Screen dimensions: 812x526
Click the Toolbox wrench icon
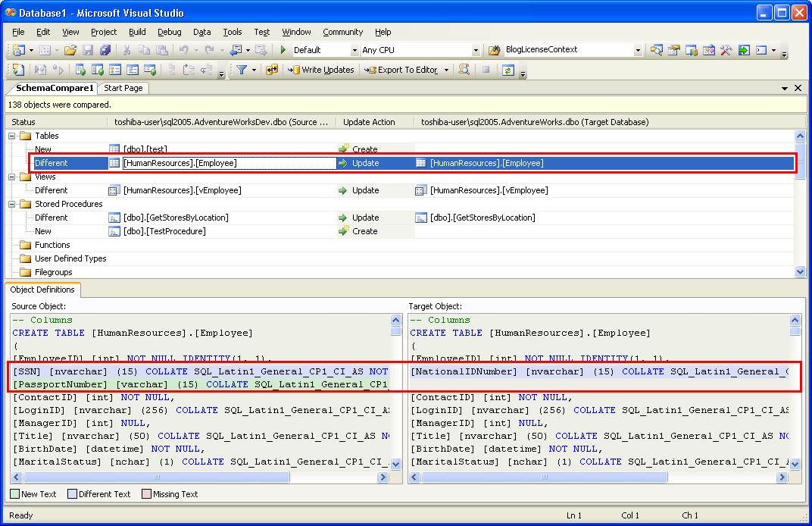726,50
